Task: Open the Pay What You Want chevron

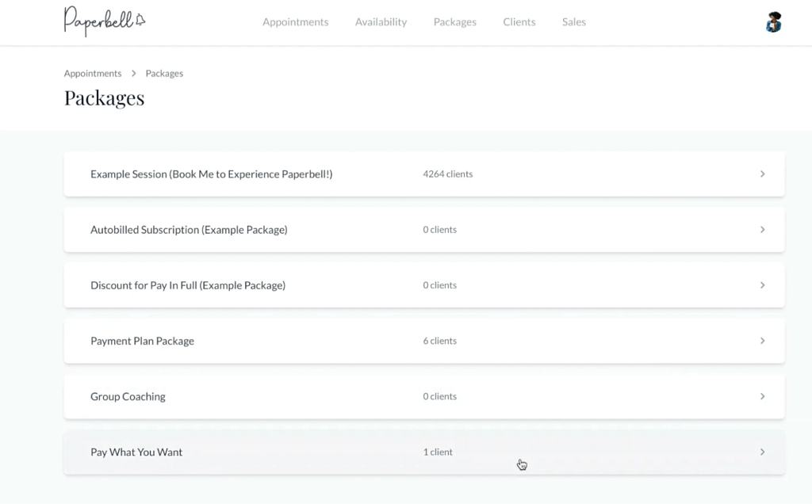Action: pyautogui.click(x=762, y=452)
